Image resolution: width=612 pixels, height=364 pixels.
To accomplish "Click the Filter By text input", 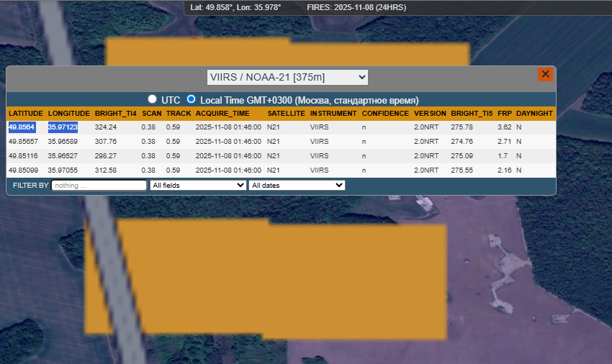I will click(99, 185).
